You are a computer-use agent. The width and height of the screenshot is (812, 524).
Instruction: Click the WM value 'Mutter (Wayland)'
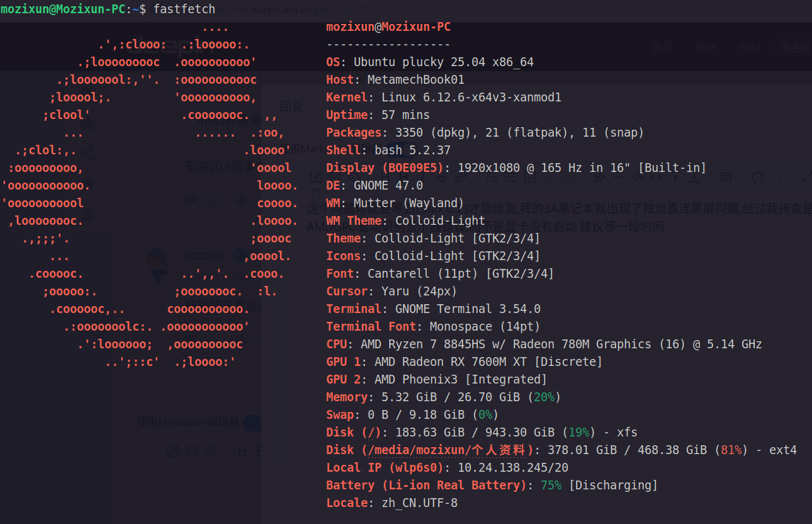[409, 203]
